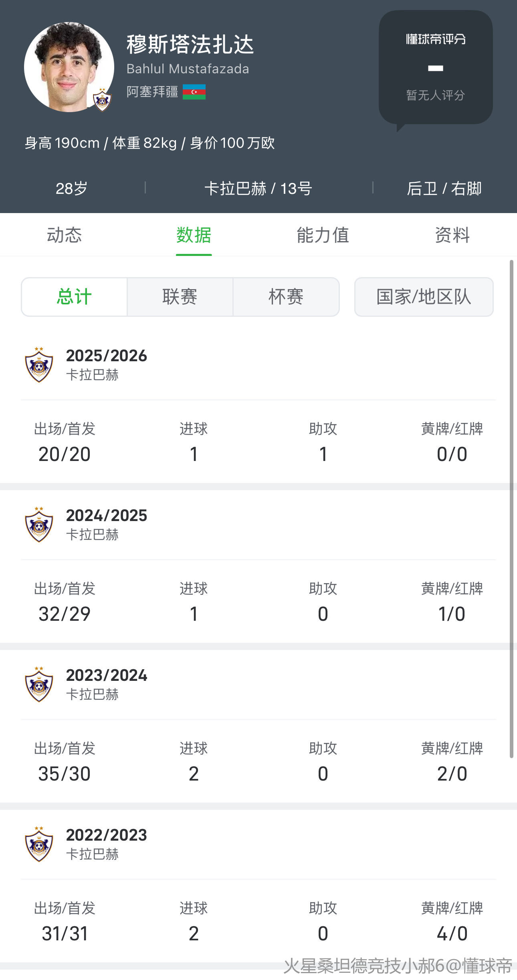The height and width of the screenshot is (980, 517).
Task: Select the 联赛 filter segment
Action: (x=180, y=297)
